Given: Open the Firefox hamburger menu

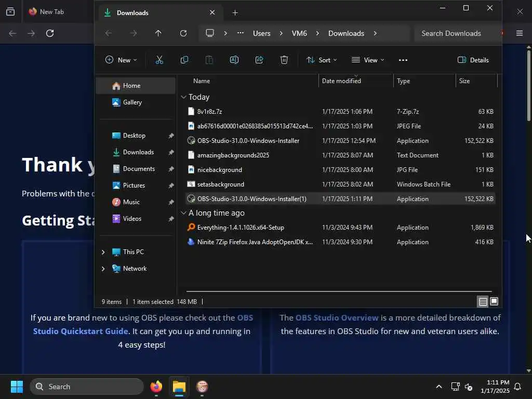Looking at the screenshot, I should tap(520, 33).
